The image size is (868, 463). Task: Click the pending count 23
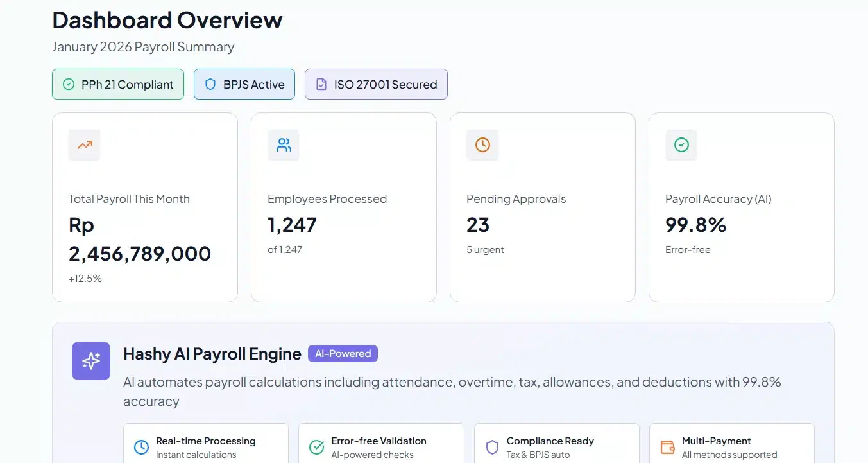(478, 225)
